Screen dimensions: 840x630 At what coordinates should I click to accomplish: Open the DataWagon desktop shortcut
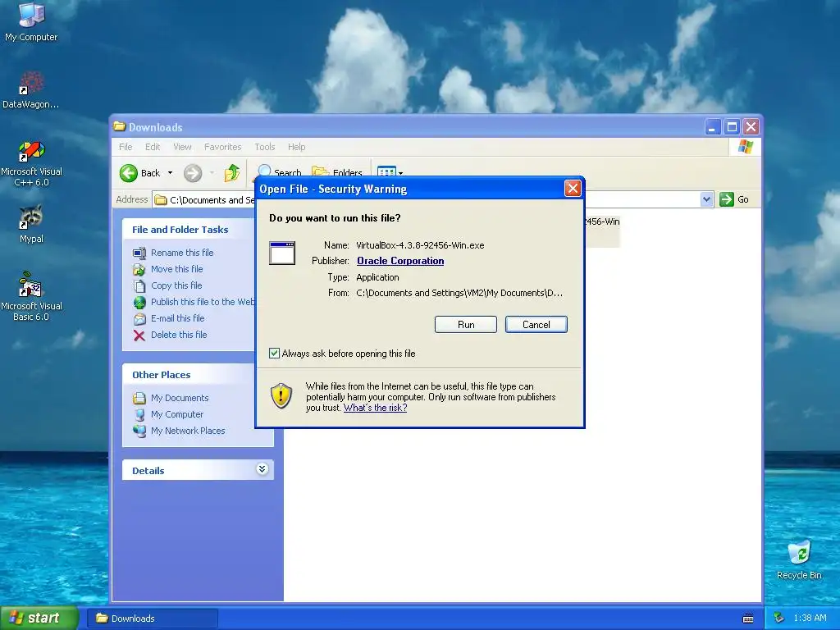tap(31, 90)
